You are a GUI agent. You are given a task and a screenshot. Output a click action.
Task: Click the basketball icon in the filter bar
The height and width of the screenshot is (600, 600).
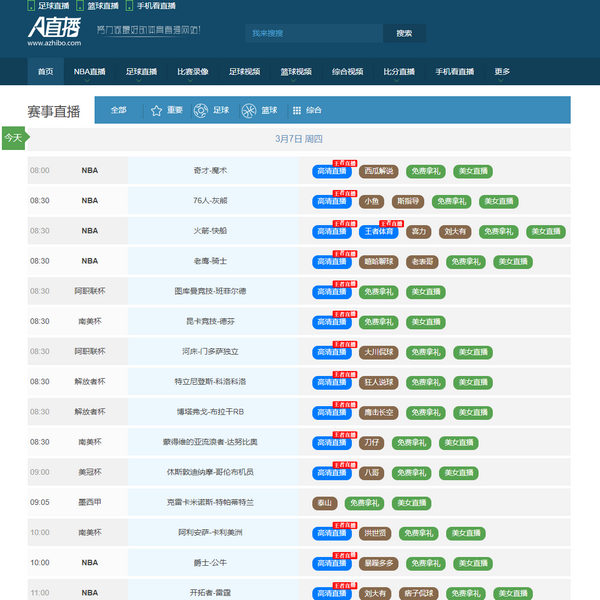(x=249, y=110)
